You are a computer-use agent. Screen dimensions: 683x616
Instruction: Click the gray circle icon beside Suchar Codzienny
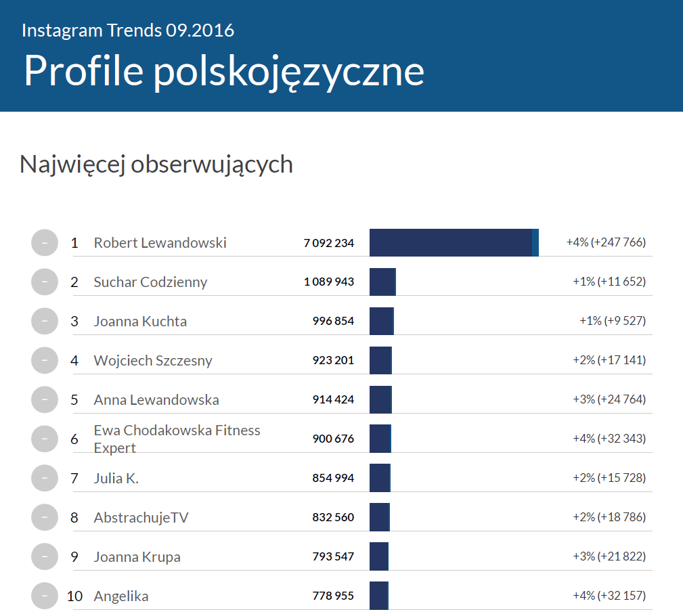(45, 282)
